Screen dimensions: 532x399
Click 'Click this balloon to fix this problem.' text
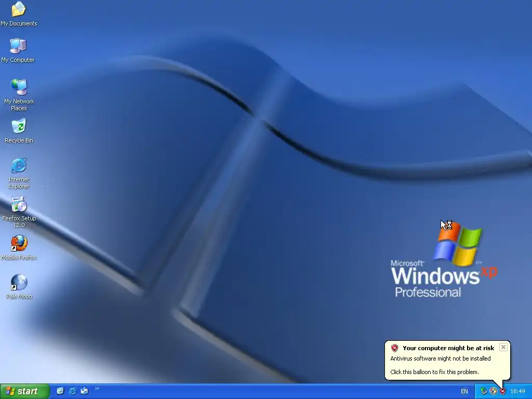coord(435,372)
